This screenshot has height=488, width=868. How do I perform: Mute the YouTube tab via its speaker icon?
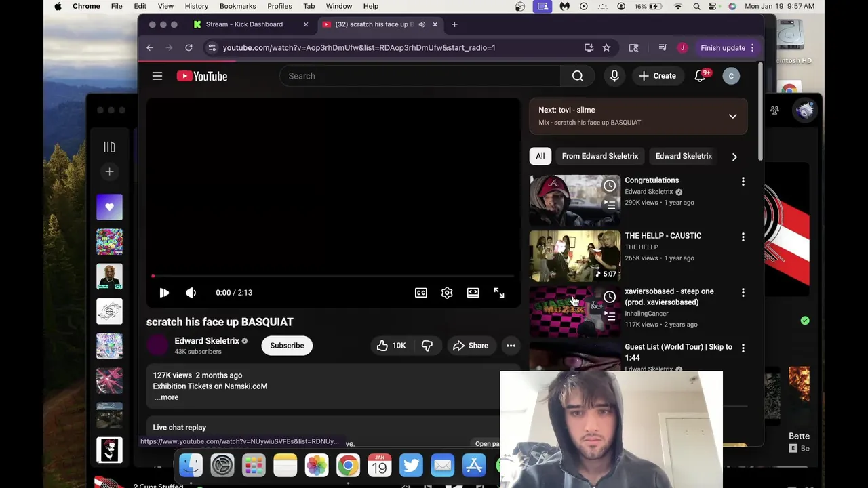(422, 24)
